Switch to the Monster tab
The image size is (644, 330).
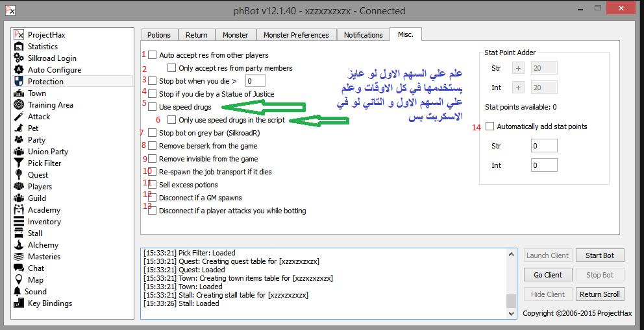(x=236, y=35)
